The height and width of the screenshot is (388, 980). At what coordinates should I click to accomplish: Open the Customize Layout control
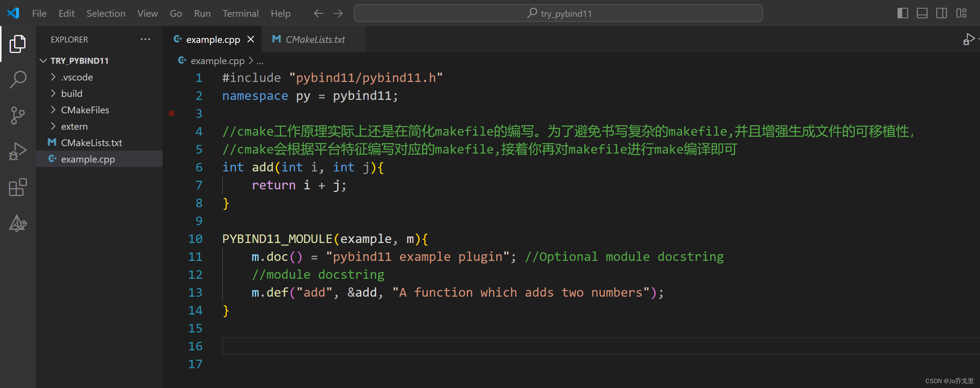[961, 13]
